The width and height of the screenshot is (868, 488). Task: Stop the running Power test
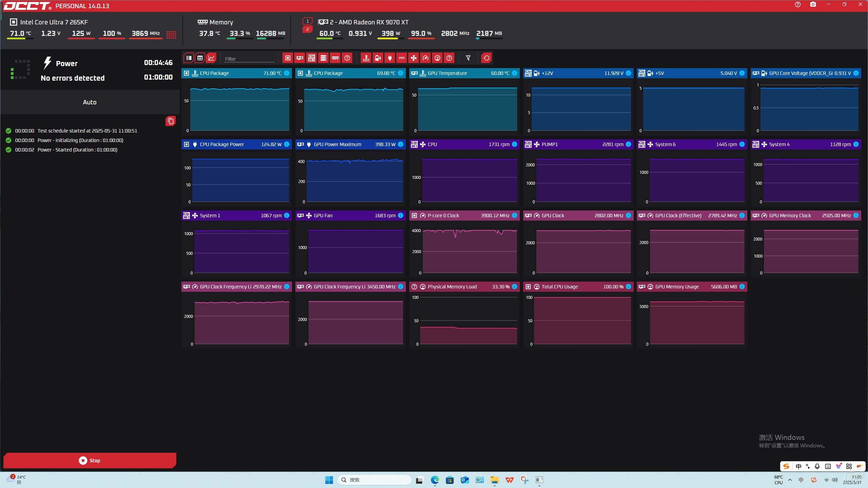tap(90, 460)
